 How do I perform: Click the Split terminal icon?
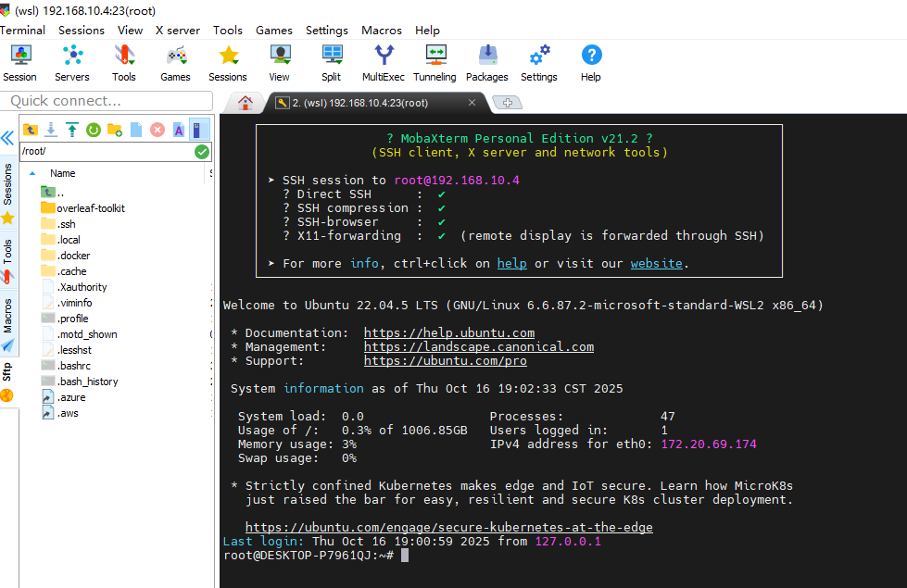pos(331,63)
